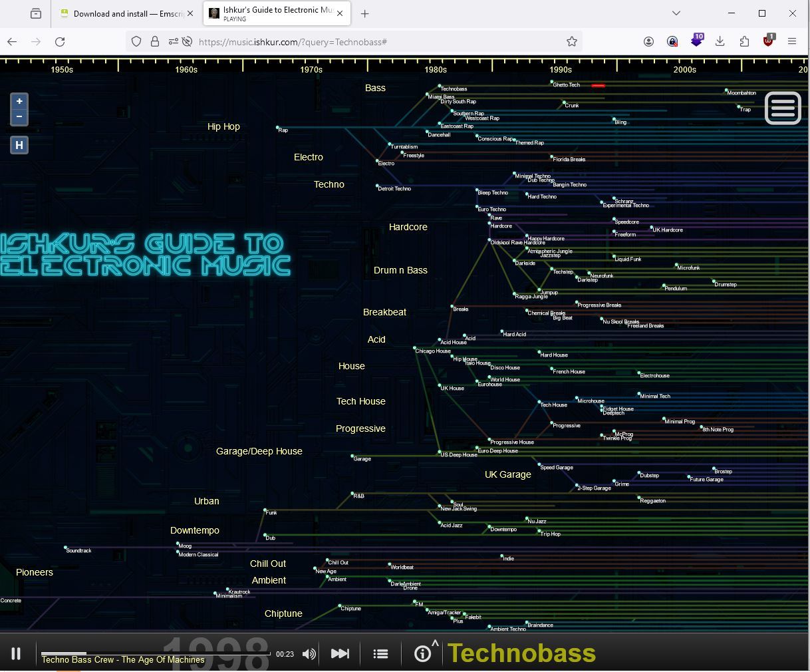This screenshot has width=810, height=672.
Task: Click the H home button on map
Action: [x=19, y=145]
